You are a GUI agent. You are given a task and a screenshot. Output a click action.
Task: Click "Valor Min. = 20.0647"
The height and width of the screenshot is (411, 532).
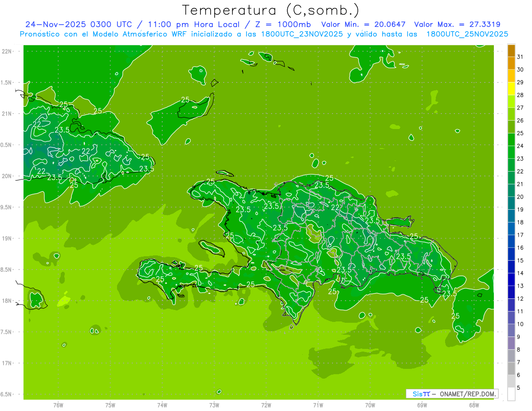364,24
